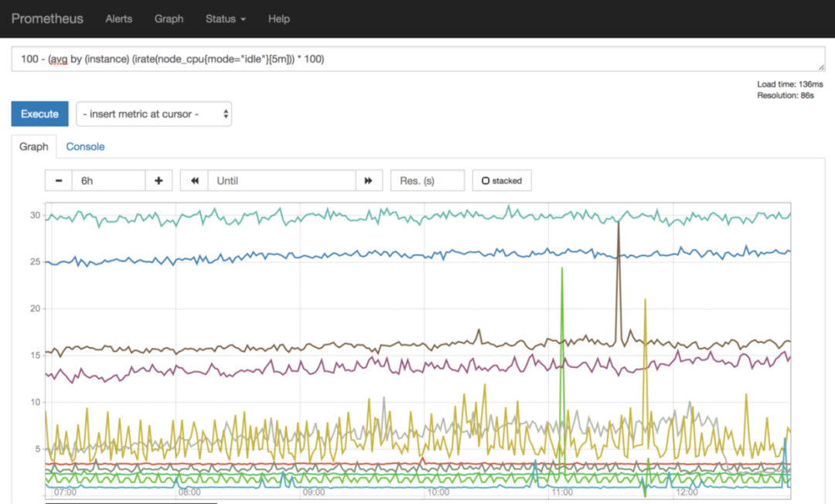This screenshot has width=835, height=504.
Task: Click the Prometheus brand logo text
Action: (47, 19)
